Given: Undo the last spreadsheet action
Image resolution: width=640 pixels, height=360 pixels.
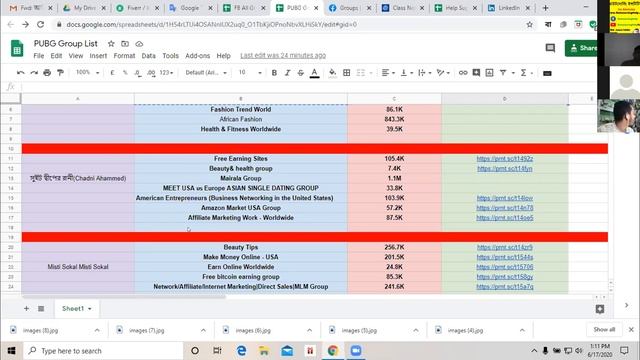Looking at the screenshot, I should (20, 73).
